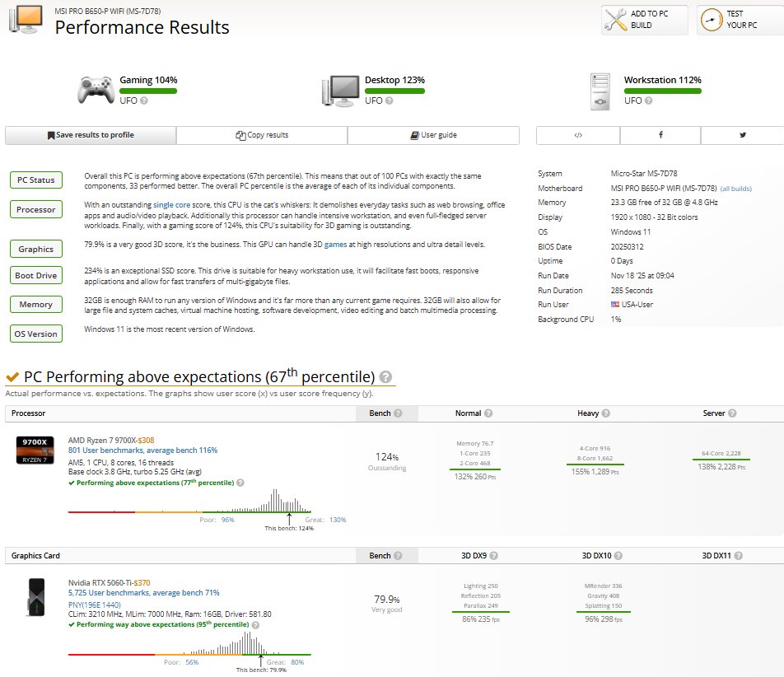Jump to Processor section
This screenshot has height=677, width=784.
(36, 209)
